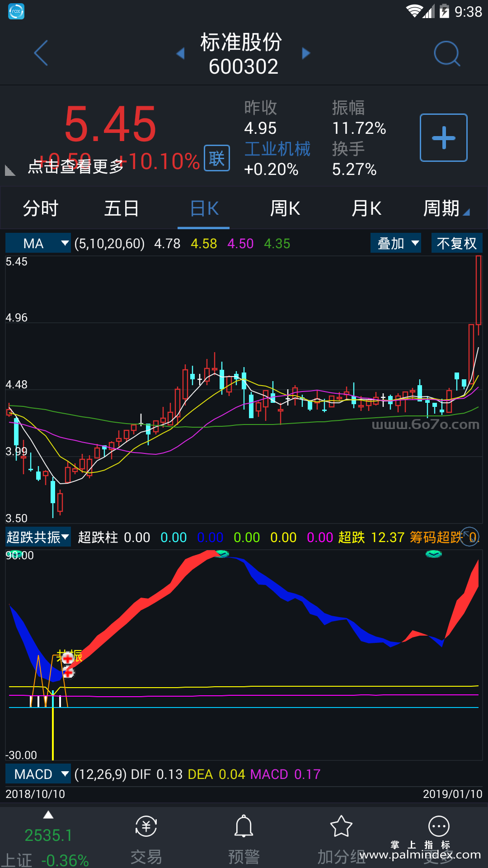This screenshot has width=488, height=868.
Task: Go to next stock with right triangle
Action: (x=306, y=53)
